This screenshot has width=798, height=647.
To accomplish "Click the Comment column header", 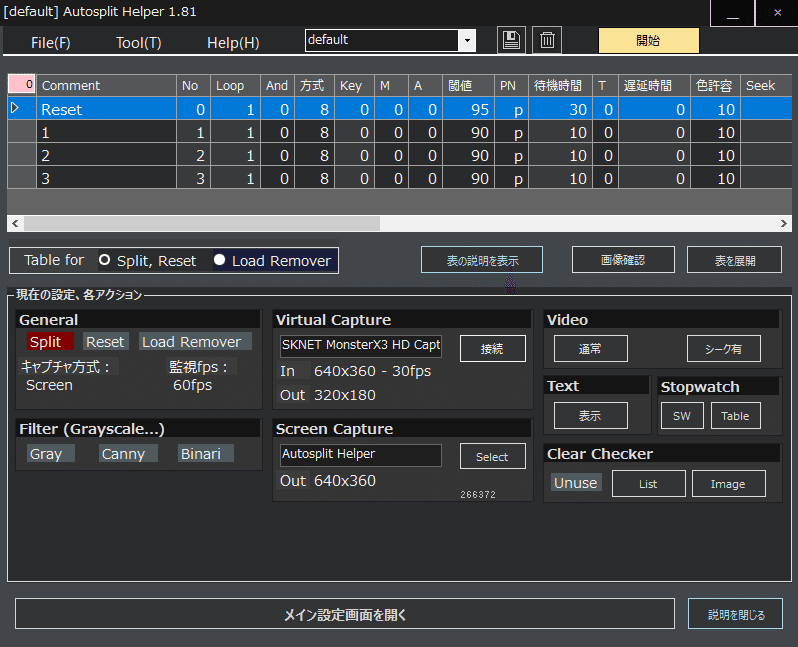I will click(x=106, y=86).
